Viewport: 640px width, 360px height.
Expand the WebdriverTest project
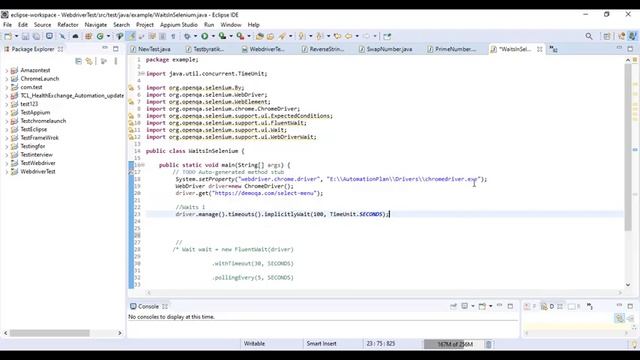pyautogui.click(x=7, y=172)
